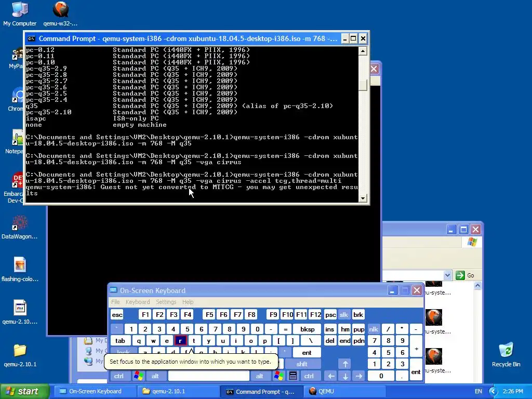Click the spacebar on On-Screen Keyboard
The image size is (532, 399).
pos(209,376)
